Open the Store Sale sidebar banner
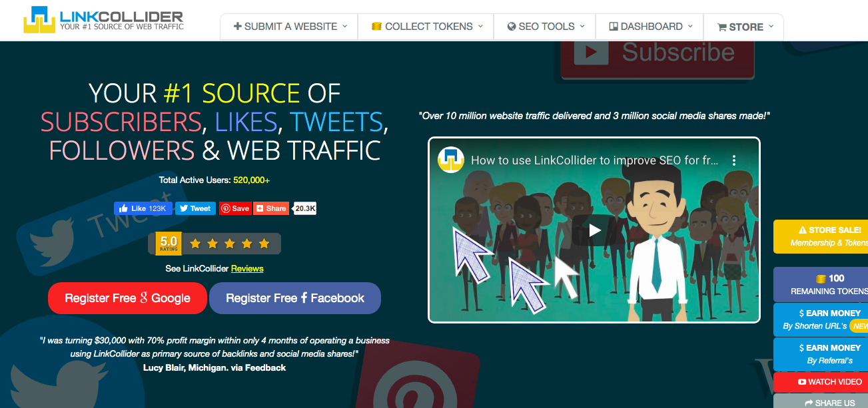The image size is (868, 408). point(821,236)
